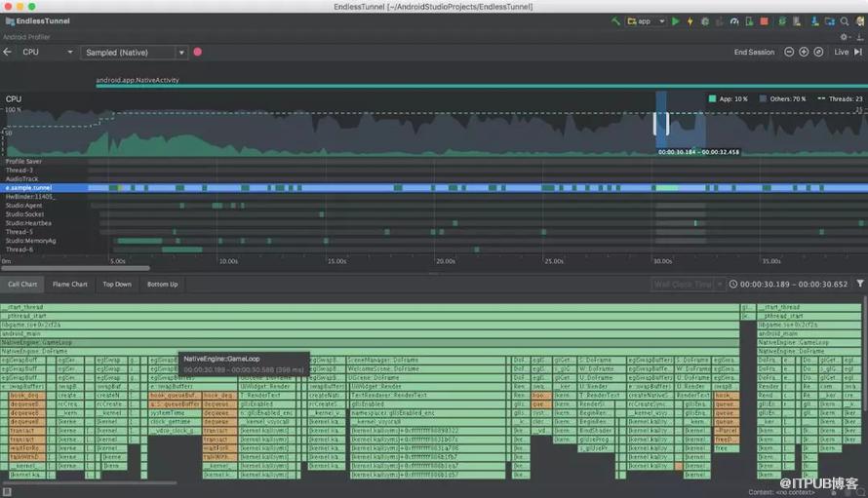Open the profiler gauge icon in toolbar
Image resolution: width=868 pixels, height=498 pixels.
(734, 21)
